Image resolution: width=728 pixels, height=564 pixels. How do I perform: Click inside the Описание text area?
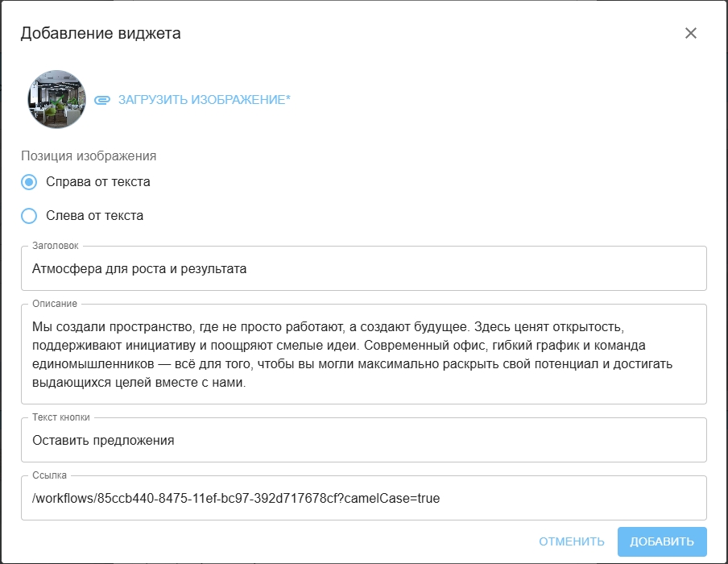coord(363,355)
